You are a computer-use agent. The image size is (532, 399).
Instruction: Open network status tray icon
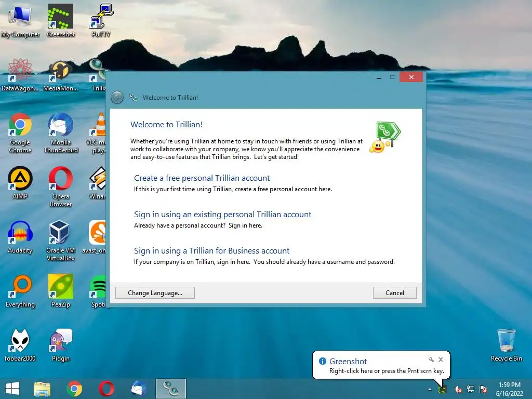(471, 389)
